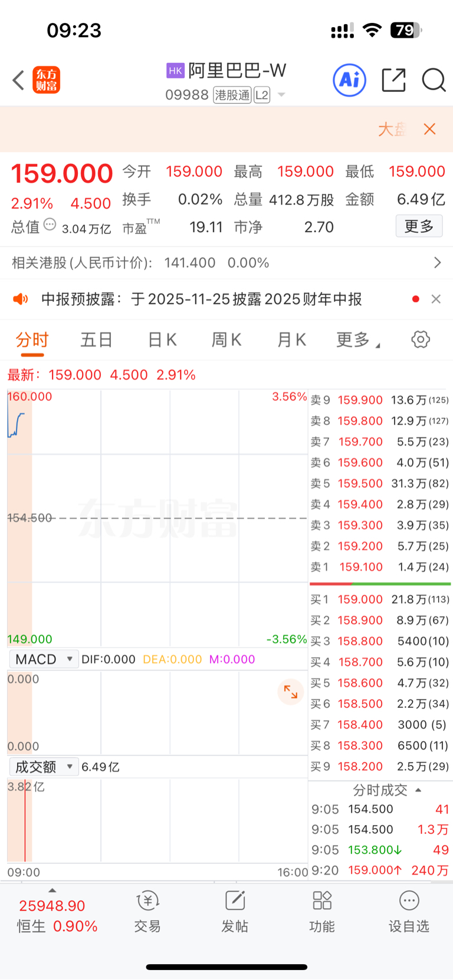Tap the 市盈 TTM 19.11 value
Screen dimensions: 453x980
coord(206,227)
